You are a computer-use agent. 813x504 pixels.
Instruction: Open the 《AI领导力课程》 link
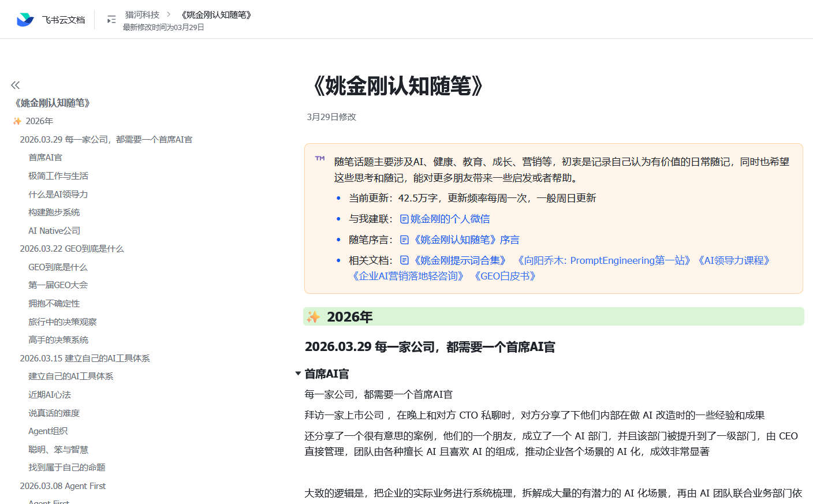(733, 260)
